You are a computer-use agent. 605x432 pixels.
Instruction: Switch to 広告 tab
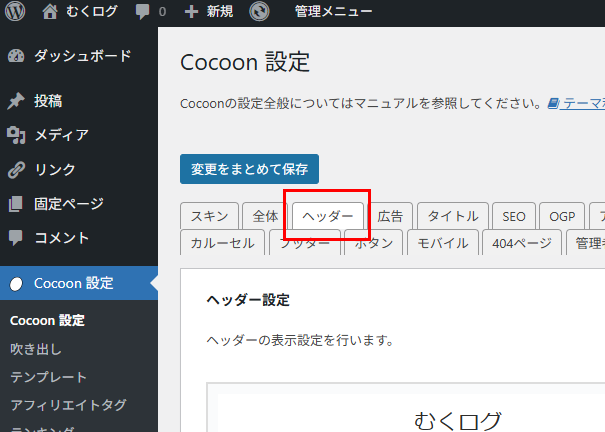(x=390, y=216)
